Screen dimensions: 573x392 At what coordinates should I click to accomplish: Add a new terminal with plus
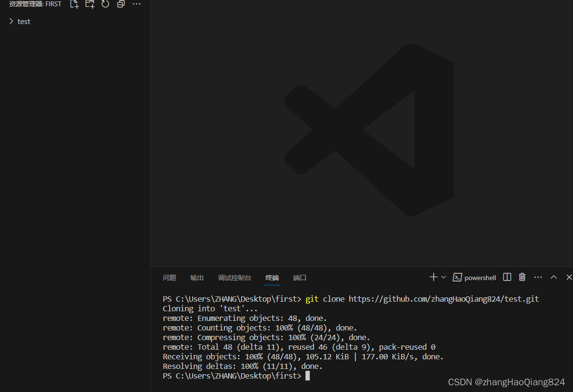[433, 277]
